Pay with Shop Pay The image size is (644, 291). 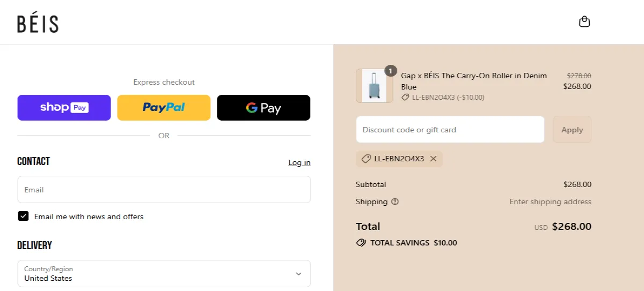[x=64, y=108]
